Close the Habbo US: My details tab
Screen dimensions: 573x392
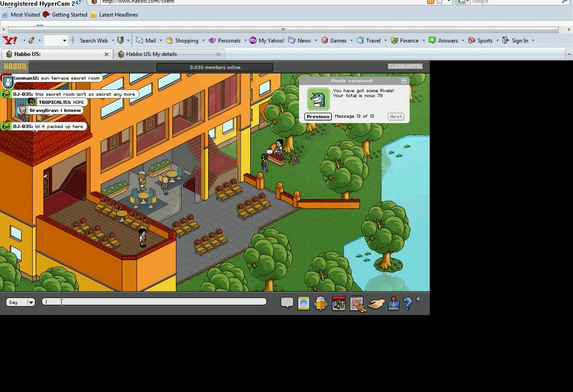pyautogui.click(x=218, y=54)
